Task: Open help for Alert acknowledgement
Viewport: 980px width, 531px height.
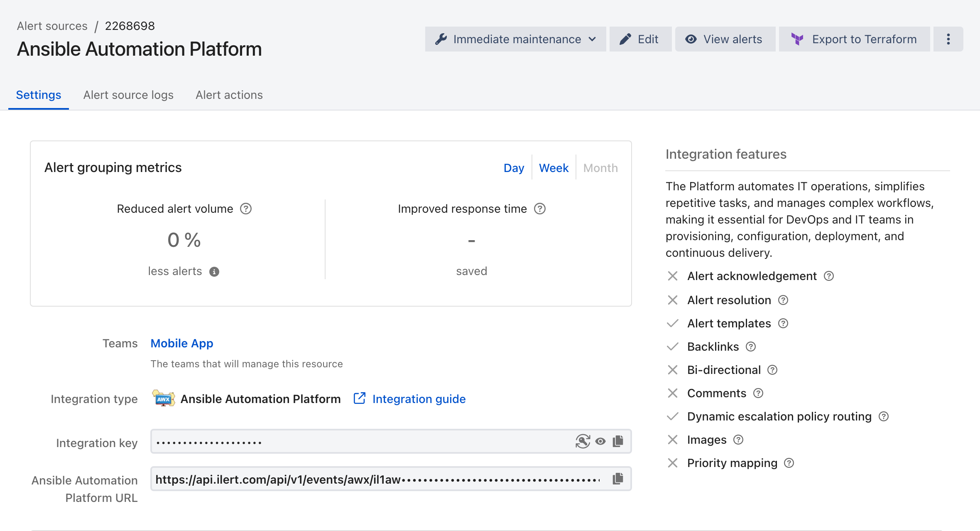Action: tap(829, 276)
